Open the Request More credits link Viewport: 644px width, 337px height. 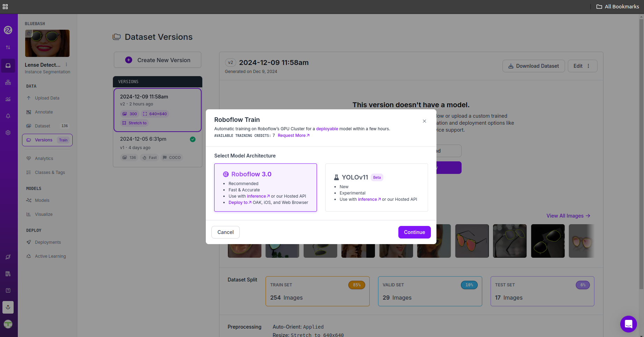[294, 135]
